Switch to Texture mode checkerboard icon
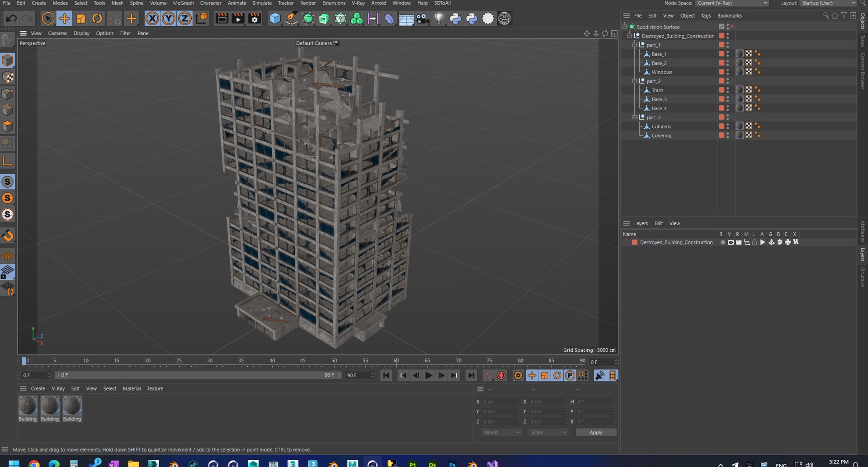 tap(8, 77)
